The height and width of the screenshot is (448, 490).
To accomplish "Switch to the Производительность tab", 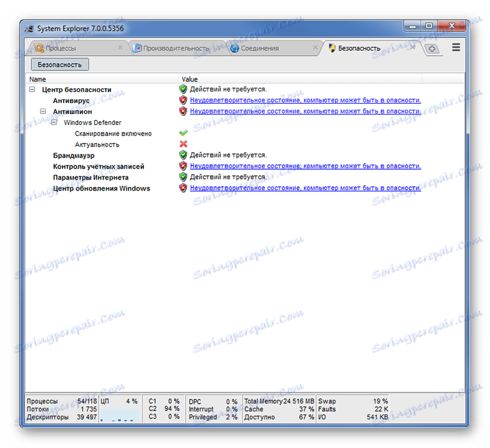I will pyautogui.click(x=176, y=48).
